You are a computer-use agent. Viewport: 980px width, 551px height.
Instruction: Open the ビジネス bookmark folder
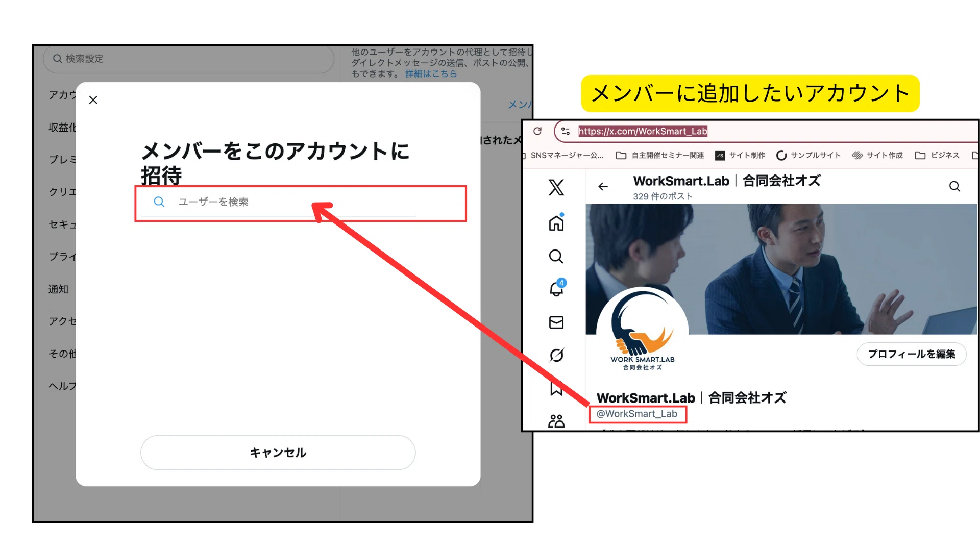coord(937,155)
